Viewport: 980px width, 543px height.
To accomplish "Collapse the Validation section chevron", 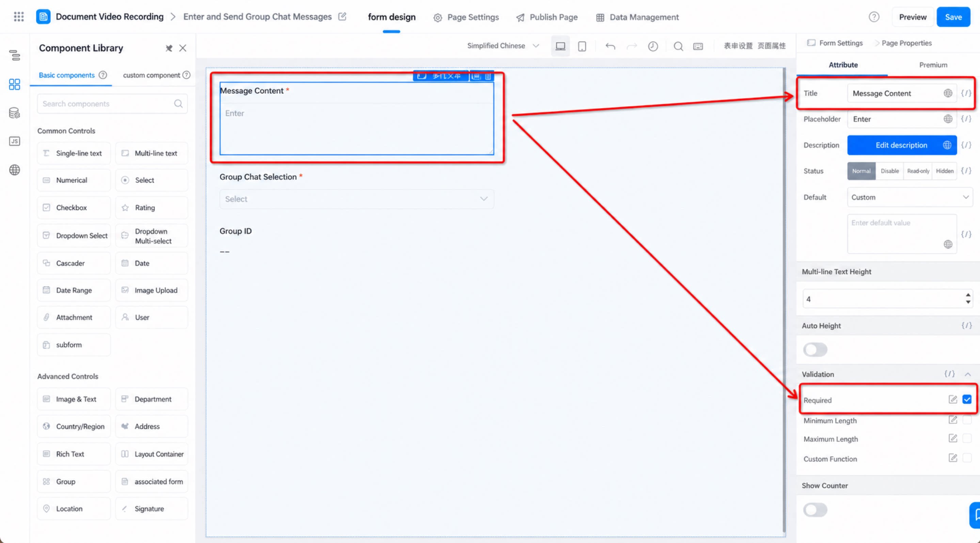I will pos(967,374).
